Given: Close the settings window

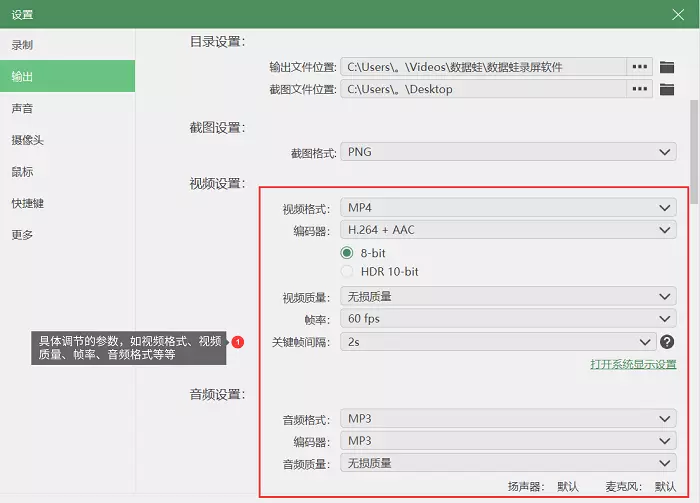Looking at the screenshot, I should [x=678, y=15].
